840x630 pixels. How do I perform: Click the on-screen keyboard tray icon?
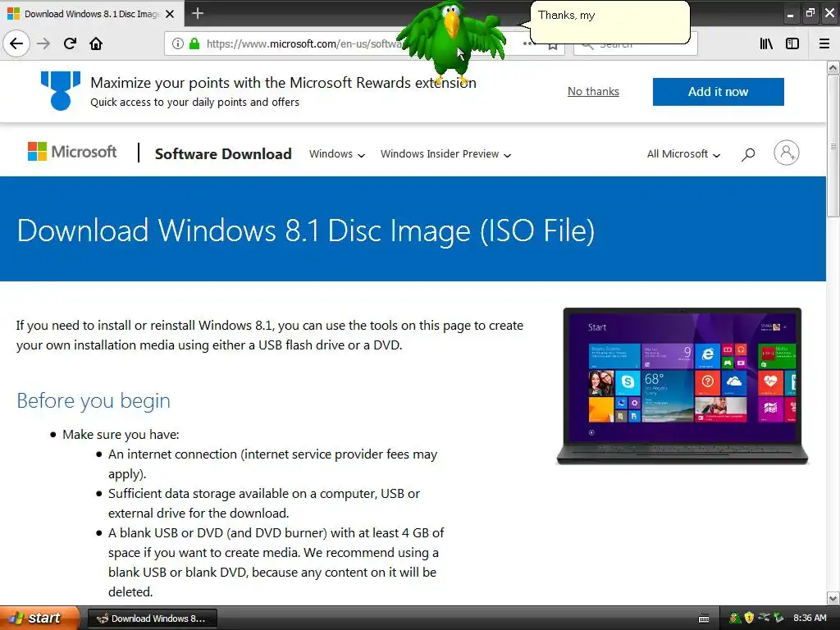point(704,619)
